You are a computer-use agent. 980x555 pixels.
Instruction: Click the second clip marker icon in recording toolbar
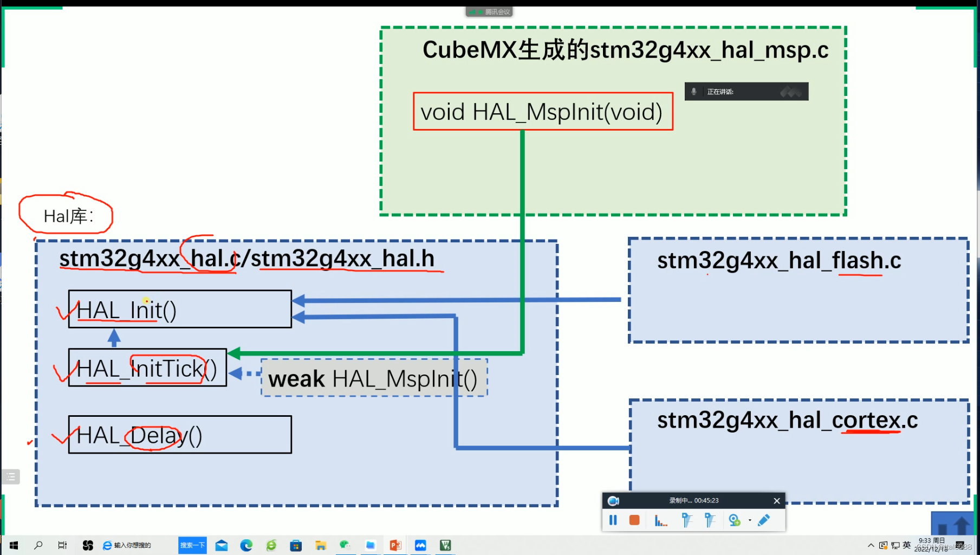(711, 520)
